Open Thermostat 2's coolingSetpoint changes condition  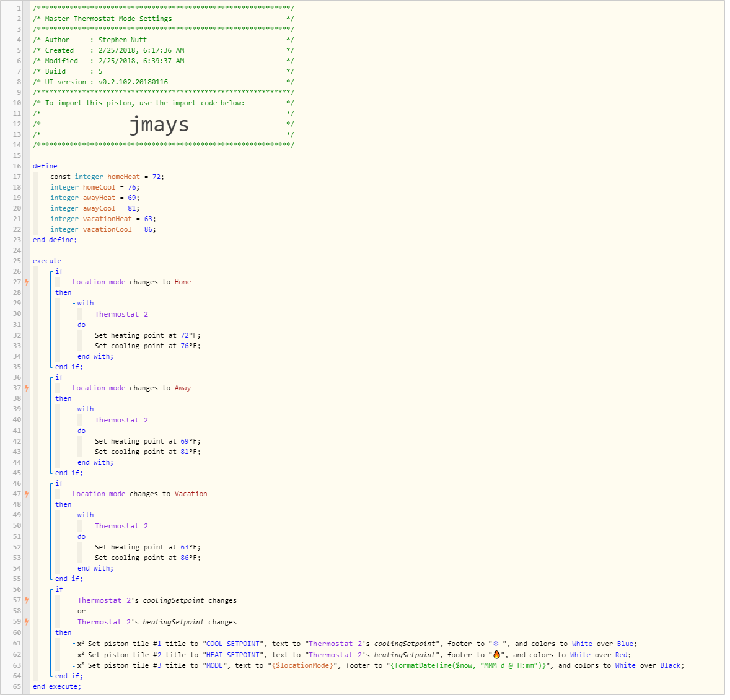coord(157,600)
